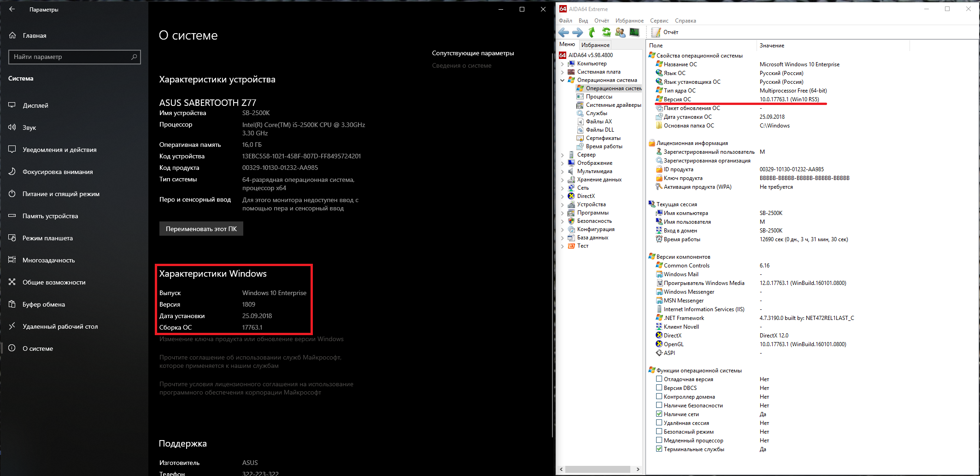Expand the Устройства node arrow
This screenshot has height=476, width=980.
[562, 205]
